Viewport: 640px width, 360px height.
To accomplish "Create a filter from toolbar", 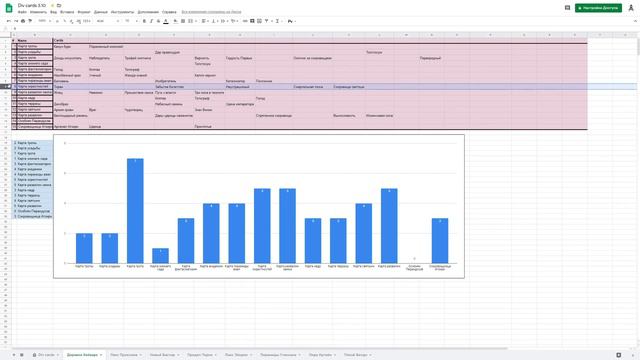I will tap(267, 21).
